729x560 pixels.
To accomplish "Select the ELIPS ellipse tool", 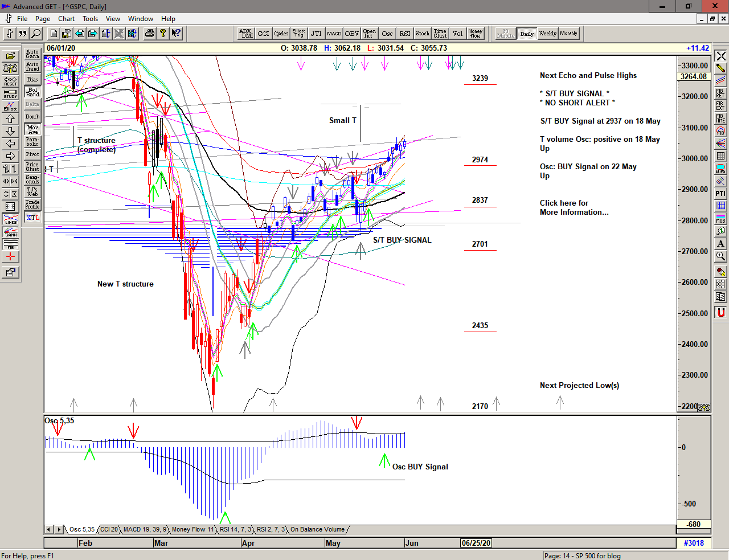I will (720, 169).
